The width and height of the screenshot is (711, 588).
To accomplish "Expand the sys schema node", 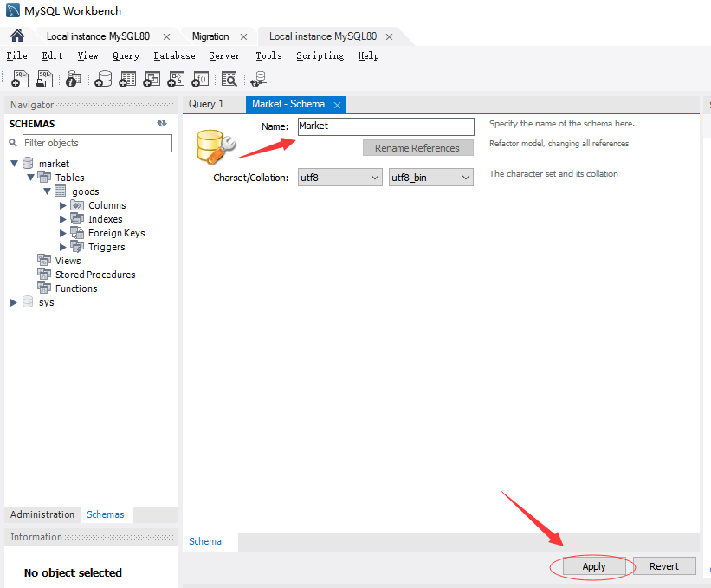I will (14, 302).
